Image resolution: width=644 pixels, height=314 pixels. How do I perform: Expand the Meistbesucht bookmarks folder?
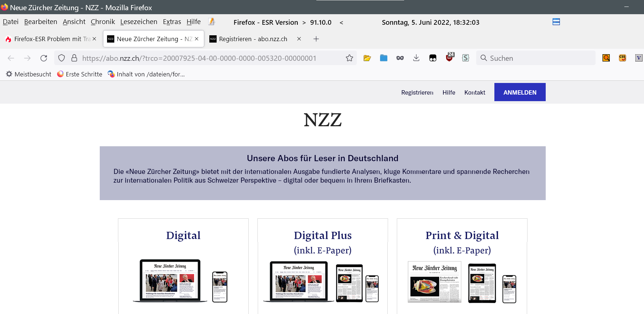tap(29, 74)
